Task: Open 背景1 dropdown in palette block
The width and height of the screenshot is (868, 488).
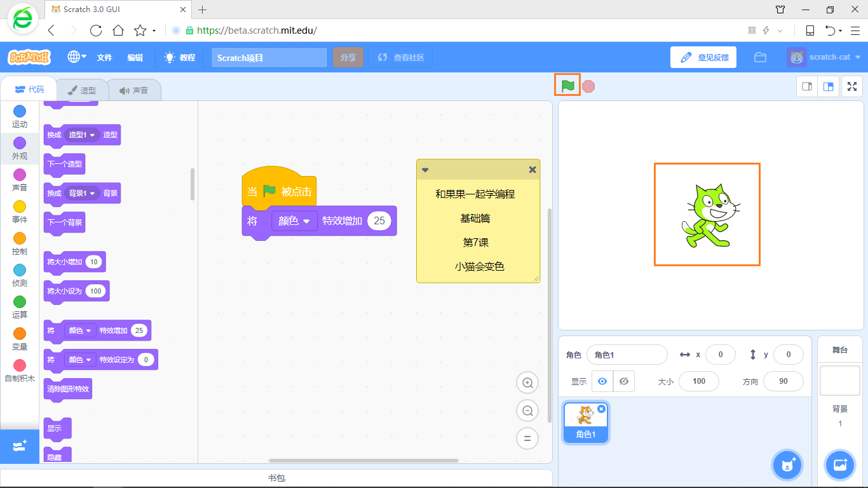Action: tap(83, 193)
